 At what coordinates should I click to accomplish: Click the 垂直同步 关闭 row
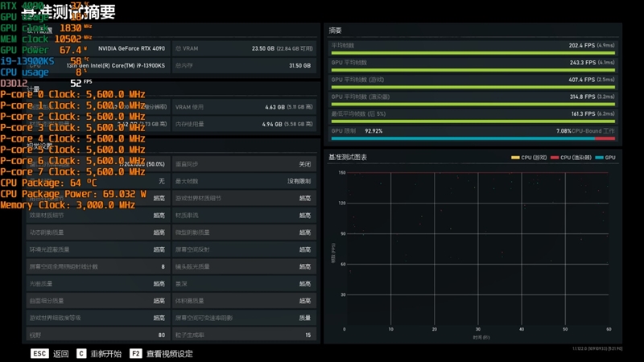(244, 164)
